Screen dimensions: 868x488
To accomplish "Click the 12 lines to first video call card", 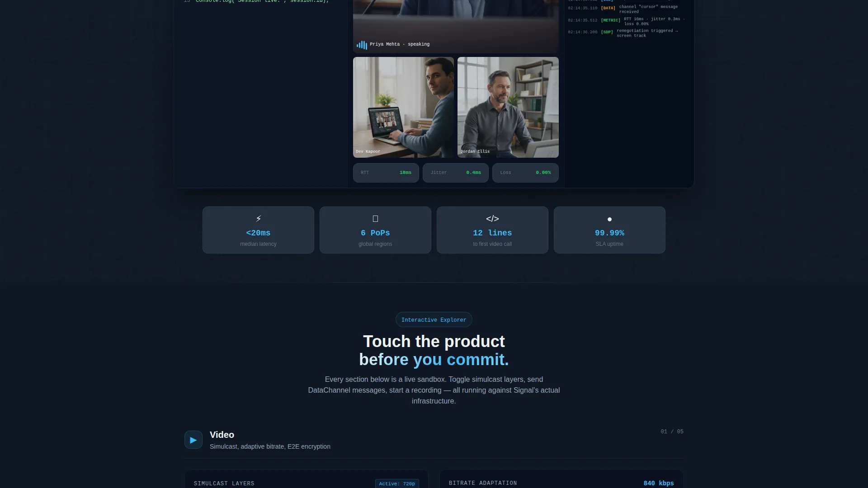I will pyautogui.click(x=492, y=230).
